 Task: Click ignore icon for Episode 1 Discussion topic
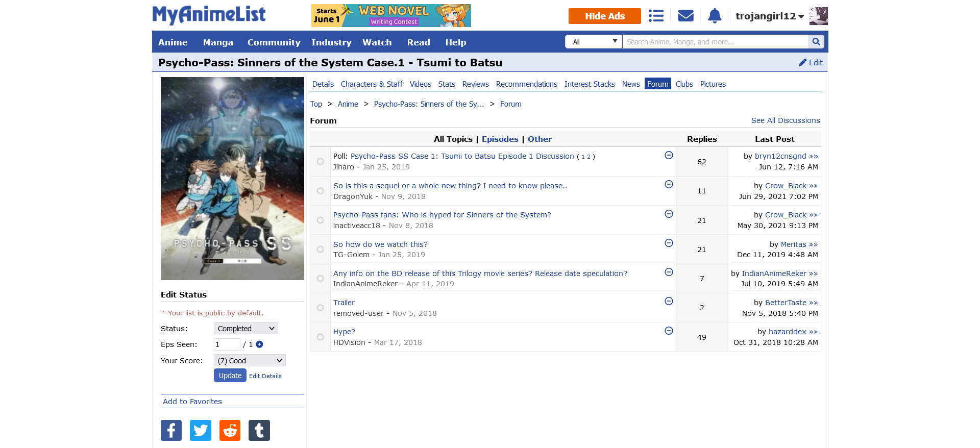coord(669,155)
